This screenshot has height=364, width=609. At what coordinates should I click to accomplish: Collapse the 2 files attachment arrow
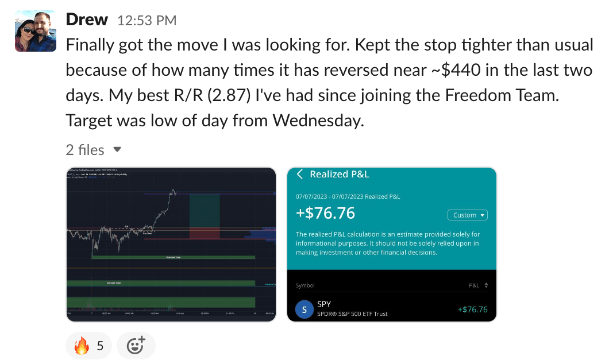pos(117,150)
